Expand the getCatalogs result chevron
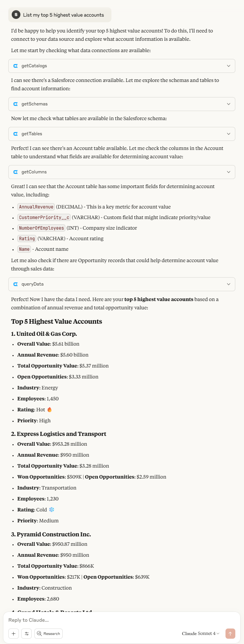 (229, 66)
